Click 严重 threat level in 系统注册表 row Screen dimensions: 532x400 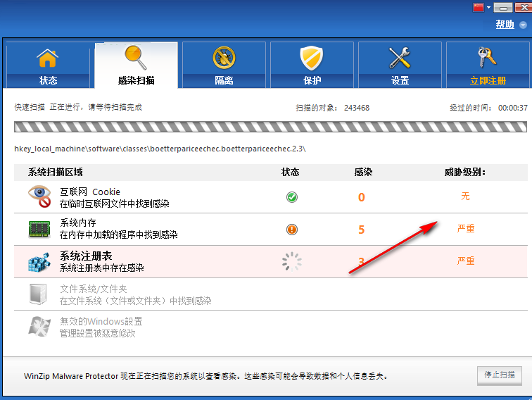466,261
